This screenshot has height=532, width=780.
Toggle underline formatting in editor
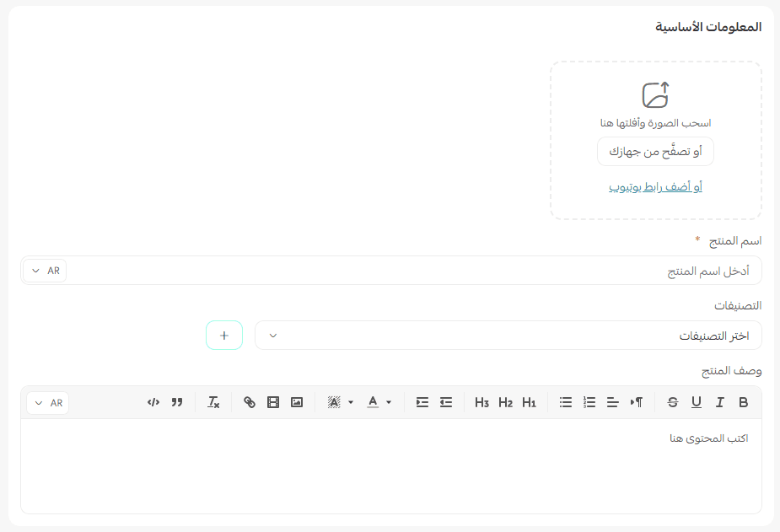tap(696, 403)
